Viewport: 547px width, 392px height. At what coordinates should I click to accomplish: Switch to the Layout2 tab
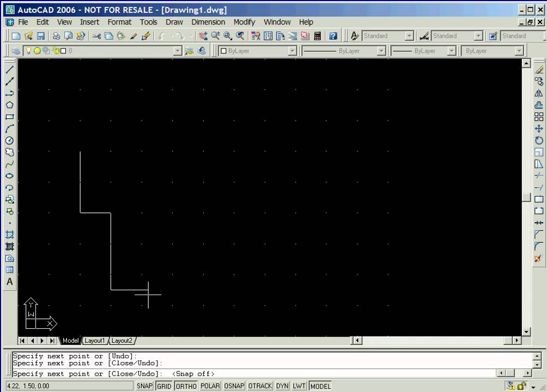click(x=121, y=341)
